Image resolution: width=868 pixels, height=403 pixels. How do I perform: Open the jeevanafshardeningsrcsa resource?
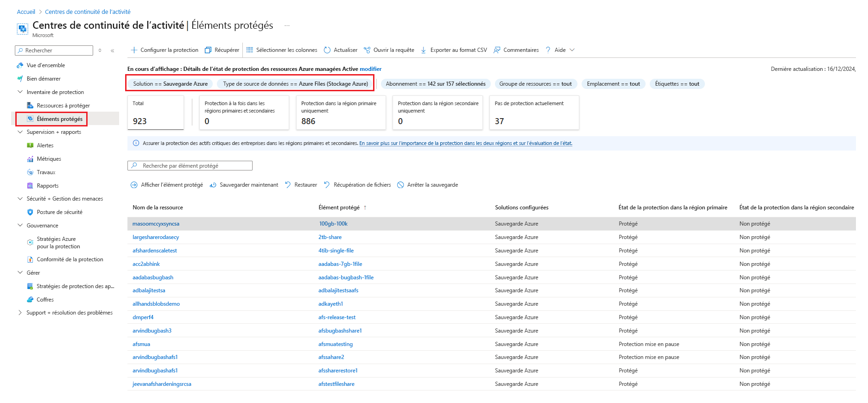[162, 384]
